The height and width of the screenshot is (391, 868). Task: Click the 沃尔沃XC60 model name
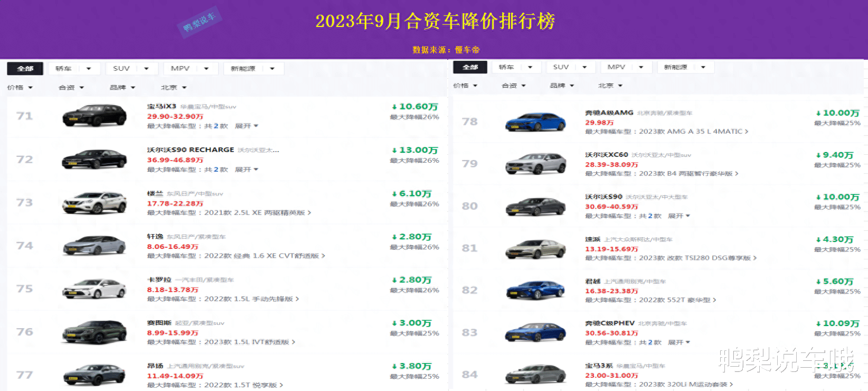607,155
